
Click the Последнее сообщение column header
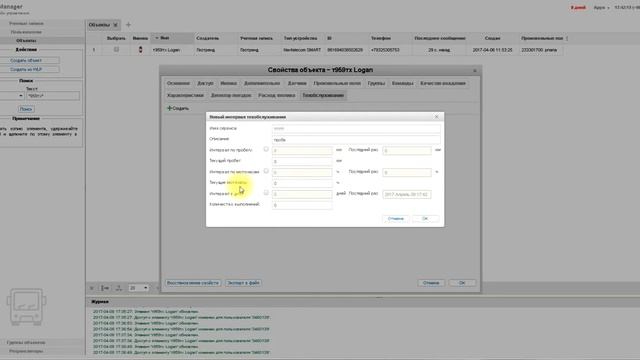click(x=440, y=38)
